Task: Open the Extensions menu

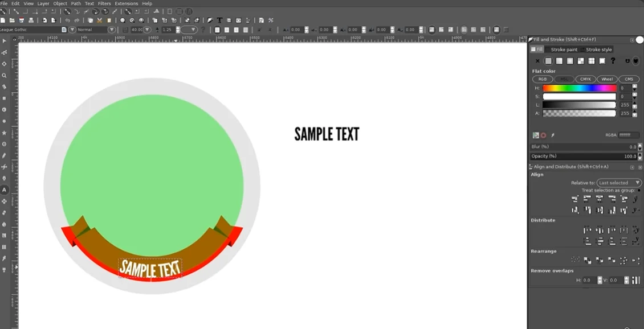Action: click(x=126, y=3)
